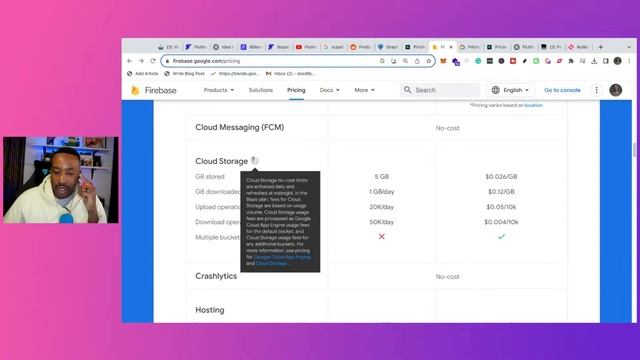This screenshot has height=360, width=640.
Task: Open the Chrome profile avatar in the toolbar
Action: [618, 61]
